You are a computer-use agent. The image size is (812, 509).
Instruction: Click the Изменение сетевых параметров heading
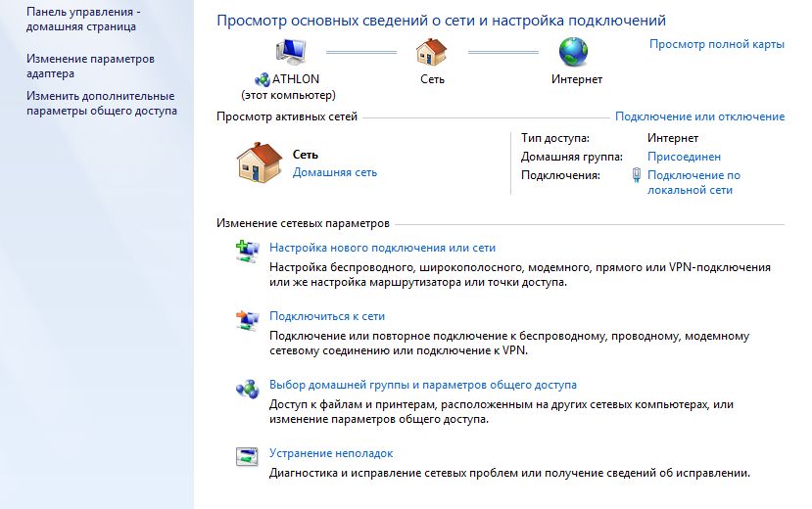tap(303, 223)
